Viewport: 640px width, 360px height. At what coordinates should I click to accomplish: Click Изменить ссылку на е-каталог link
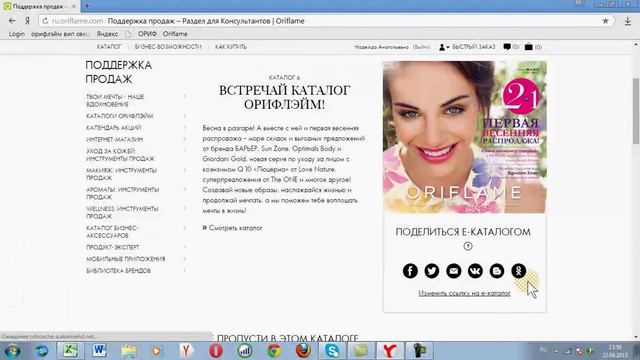coord(464,293)
